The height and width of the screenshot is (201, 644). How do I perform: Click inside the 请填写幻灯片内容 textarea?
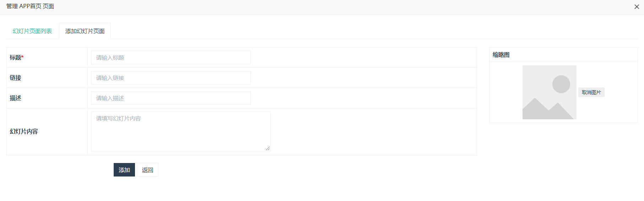coord(181,131)
